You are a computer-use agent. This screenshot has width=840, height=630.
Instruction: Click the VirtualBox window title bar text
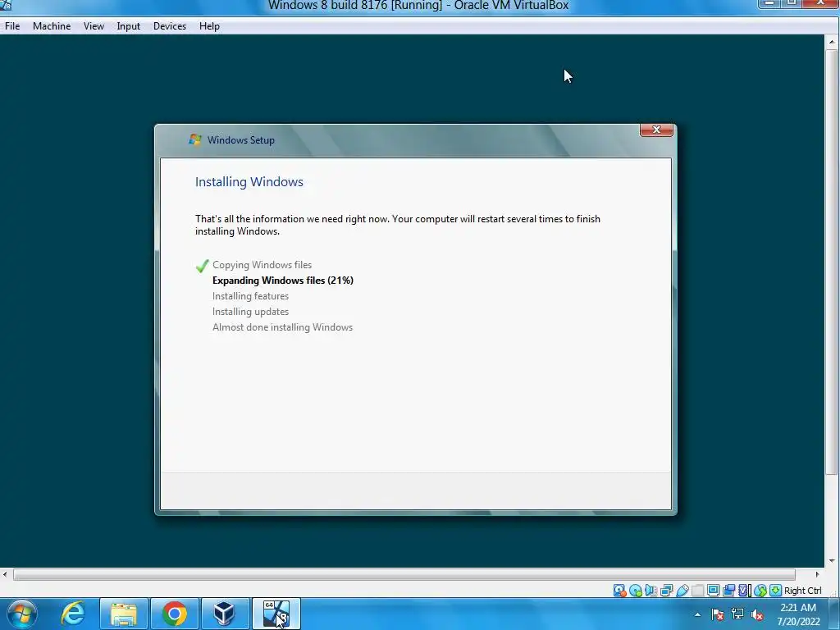418,6
